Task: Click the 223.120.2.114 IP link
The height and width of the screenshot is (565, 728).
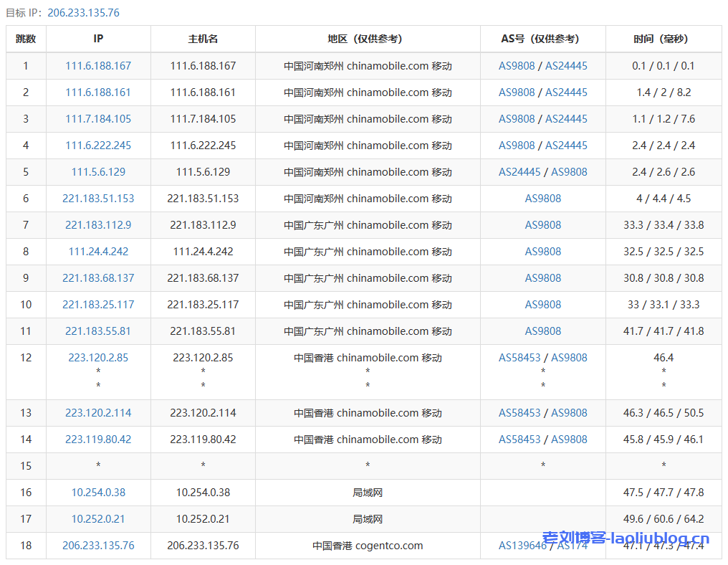Action: pyautogui.click(x=98, y=413)
